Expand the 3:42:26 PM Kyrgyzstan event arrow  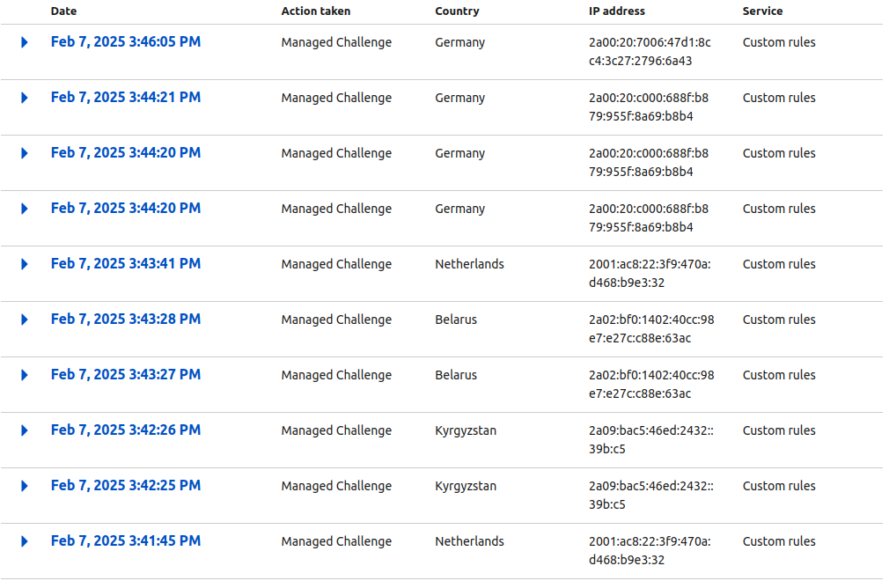pos(25,431)
